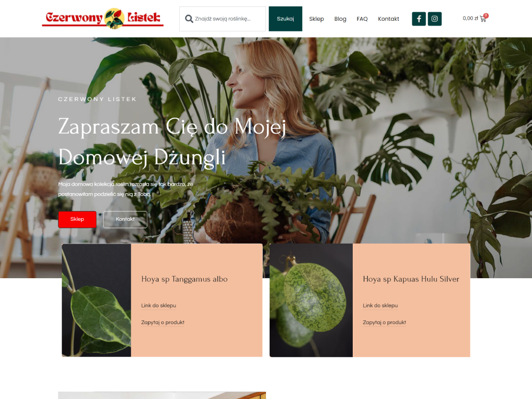This screenshot has width=532, height=399.
Task: Click the red Sklep hero button
Action: click(x=77, y=219)
